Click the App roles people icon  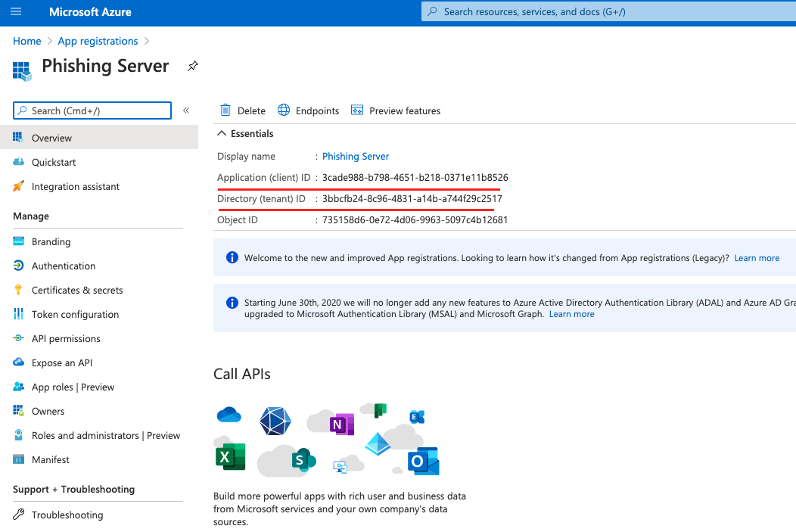tap(18, 386)
